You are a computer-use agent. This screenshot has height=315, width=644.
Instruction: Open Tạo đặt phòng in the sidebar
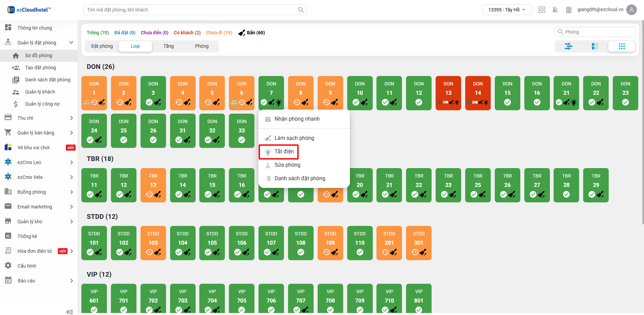click(x=40, y=68)
